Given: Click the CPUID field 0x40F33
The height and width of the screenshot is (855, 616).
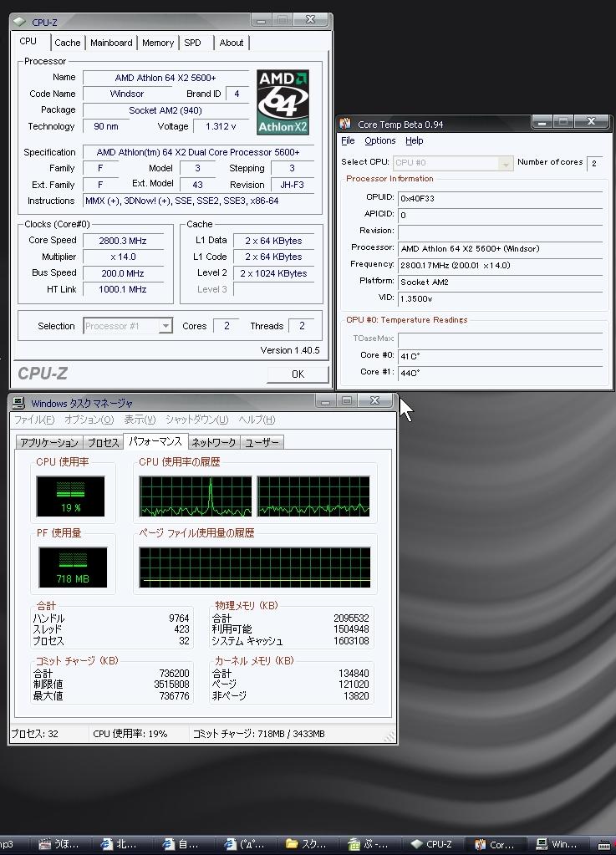Looking at the screenshot, I should click(x=501, y=198).
